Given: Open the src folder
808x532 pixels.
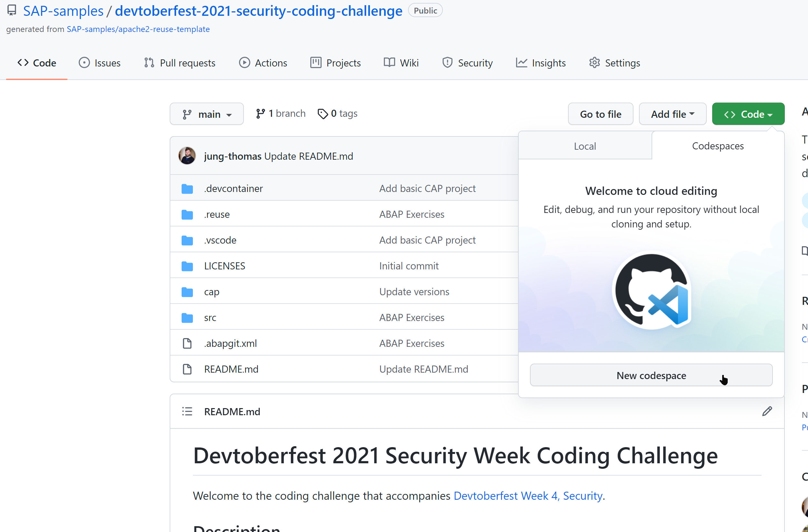Looking at the screenshot, I should (x=210, y=317).
